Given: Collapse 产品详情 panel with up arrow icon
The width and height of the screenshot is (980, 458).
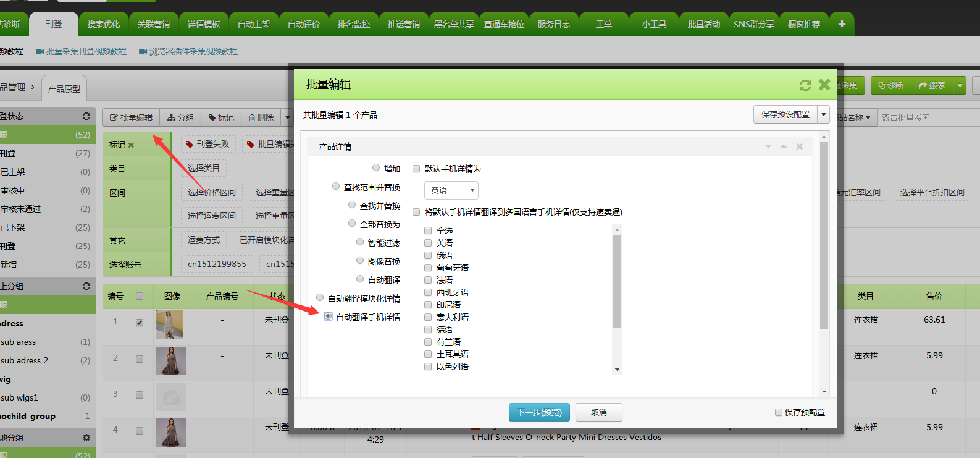Looking at the screenshot, I should pos(784,146).
